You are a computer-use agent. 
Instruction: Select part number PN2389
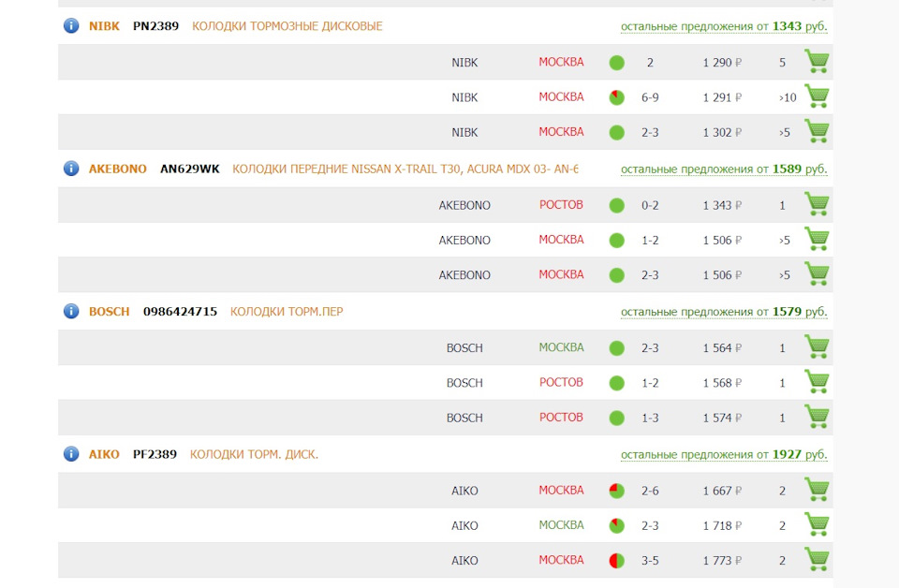156,26
